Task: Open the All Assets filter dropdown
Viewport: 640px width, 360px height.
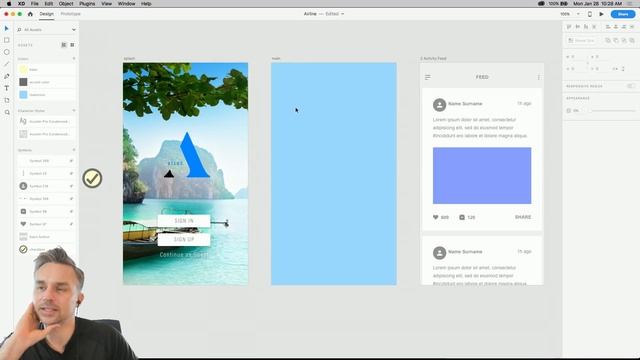Action: tap(73, 30)
